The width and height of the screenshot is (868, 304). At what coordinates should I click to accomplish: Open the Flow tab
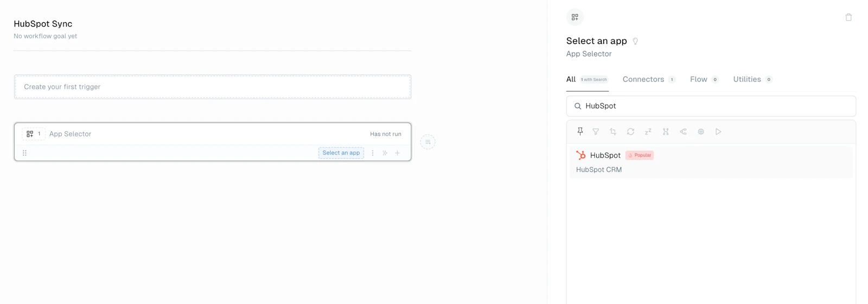tap(704, 79)
